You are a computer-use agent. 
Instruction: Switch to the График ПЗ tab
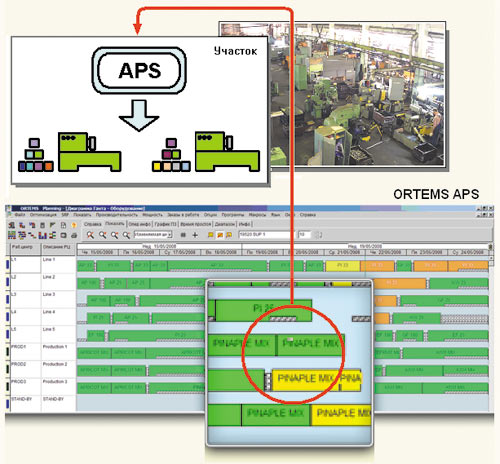tap(165, 224)
